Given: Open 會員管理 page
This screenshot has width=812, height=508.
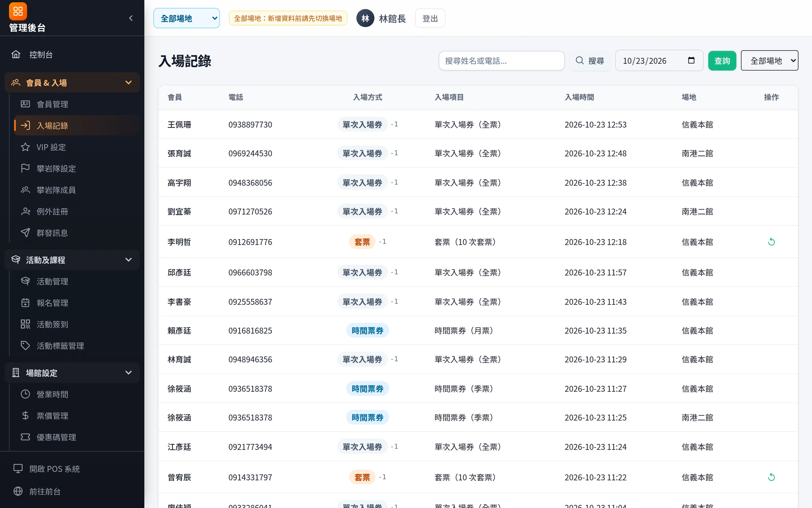Looking at the screenshot, I should (77, 104).
